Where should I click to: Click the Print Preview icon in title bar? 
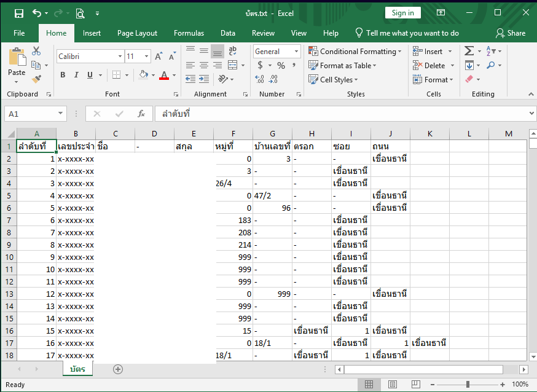[x=80, y=14]
